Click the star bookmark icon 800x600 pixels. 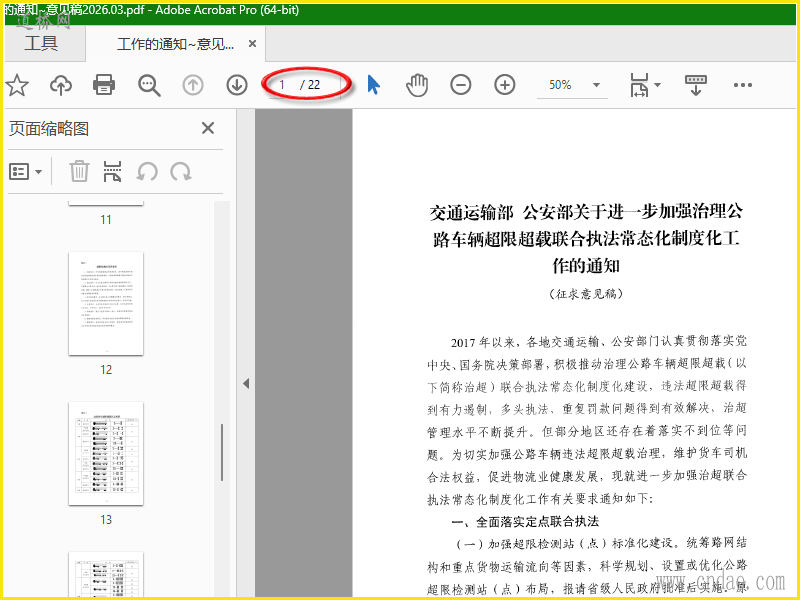(17, 85)
